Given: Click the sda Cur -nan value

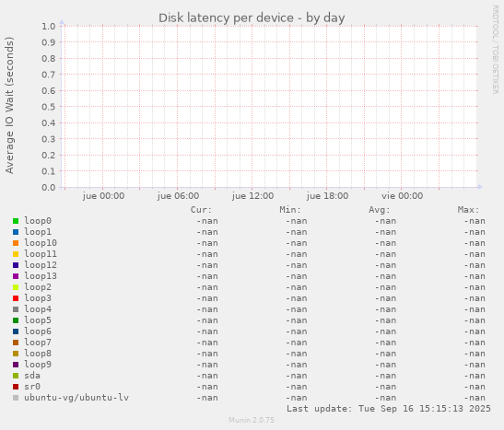Looking at the screenshot, I should [x=207, y=376].
